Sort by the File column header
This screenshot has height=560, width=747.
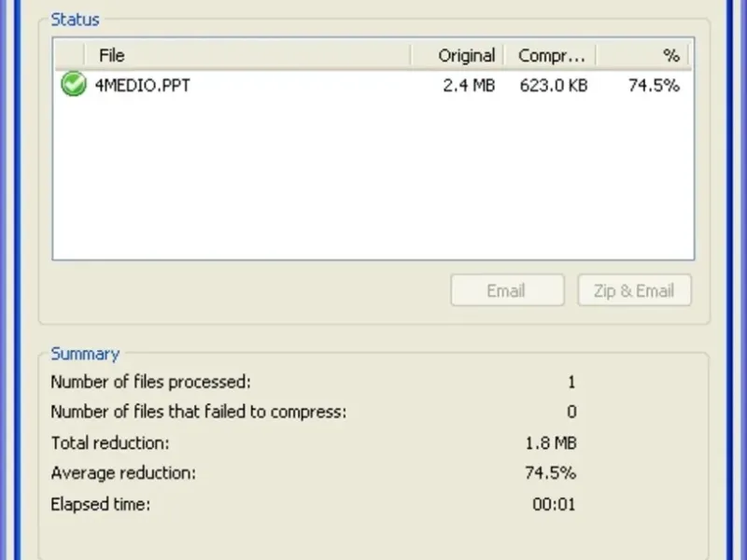pos(112,56)
